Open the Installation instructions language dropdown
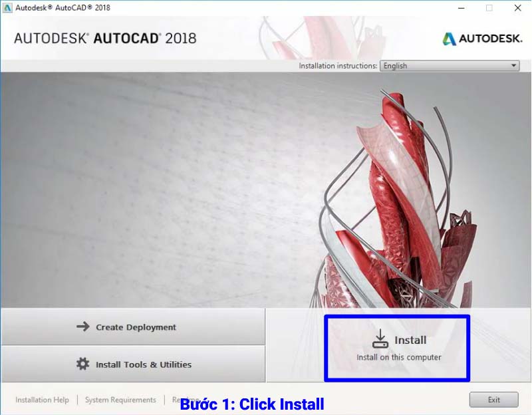532x415 pixels. pos(450,66)
